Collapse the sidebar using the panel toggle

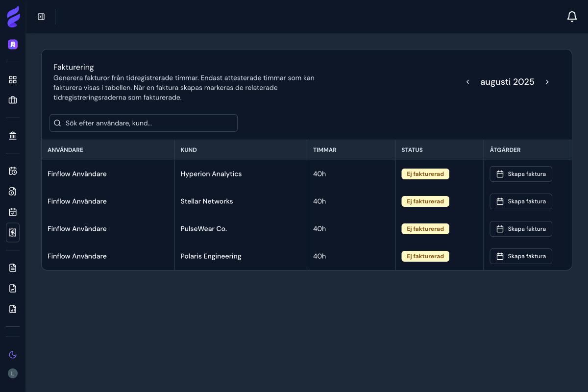pos(41,16)
